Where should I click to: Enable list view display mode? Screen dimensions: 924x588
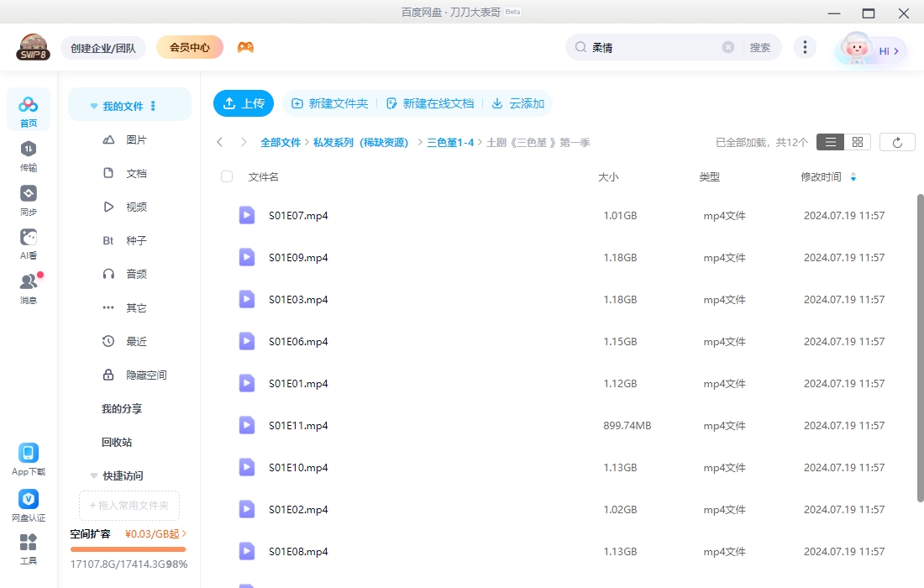pyautogui.click(x=830, y=141)
